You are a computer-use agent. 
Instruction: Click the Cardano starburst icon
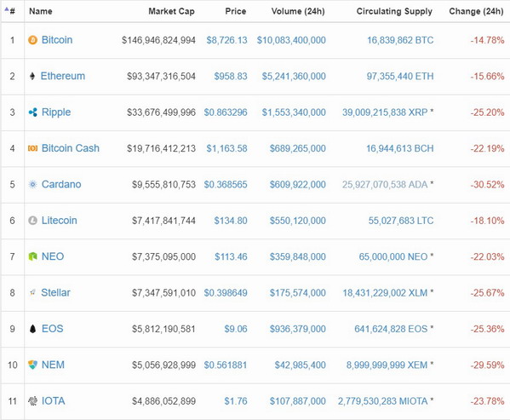point(32,185)
